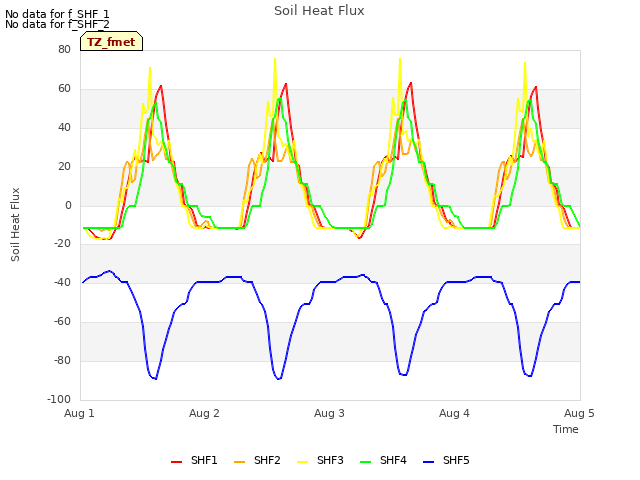
Task: Click the Aug 3 x-axis tick label
Action: [329, 413]
